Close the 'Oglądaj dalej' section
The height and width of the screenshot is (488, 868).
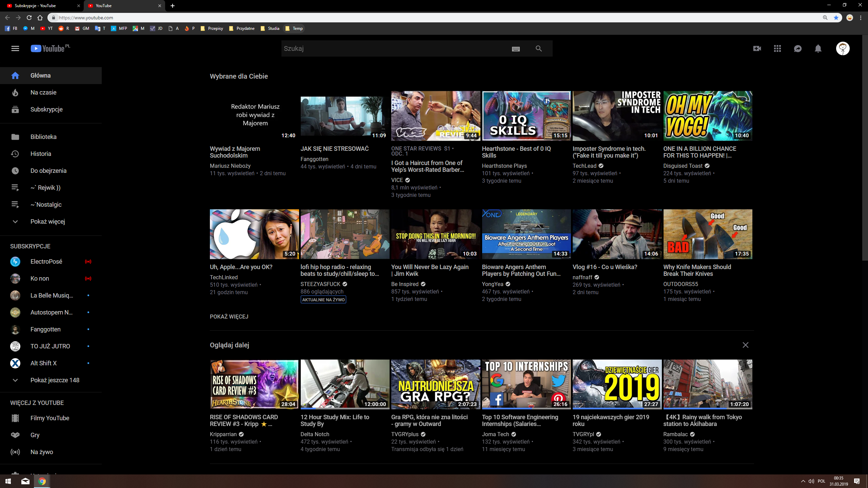point(746,345)
